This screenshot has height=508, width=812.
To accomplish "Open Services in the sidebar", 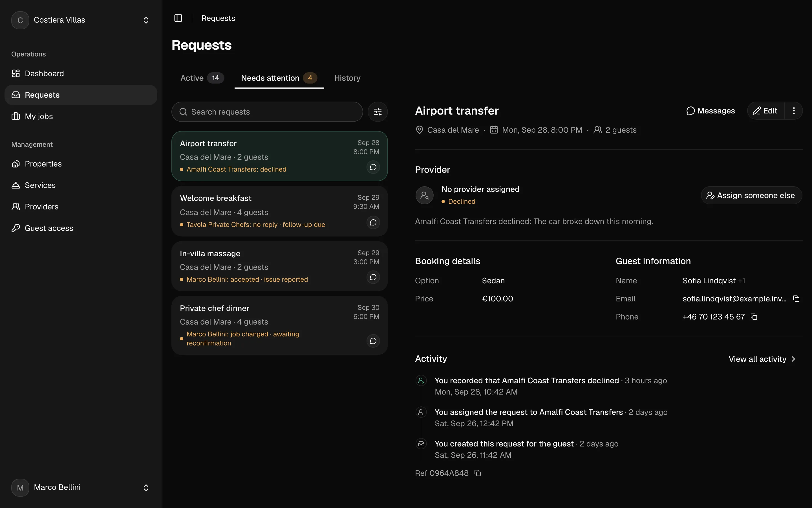I will [81, 185].
